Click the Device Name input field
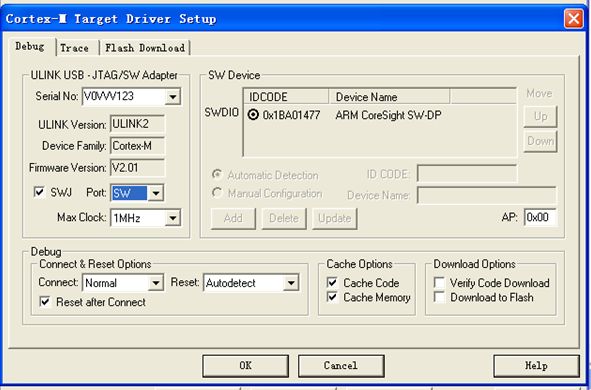Image resolution: width=591 pixels, height=390 pixels. click(x=487, y=195)
